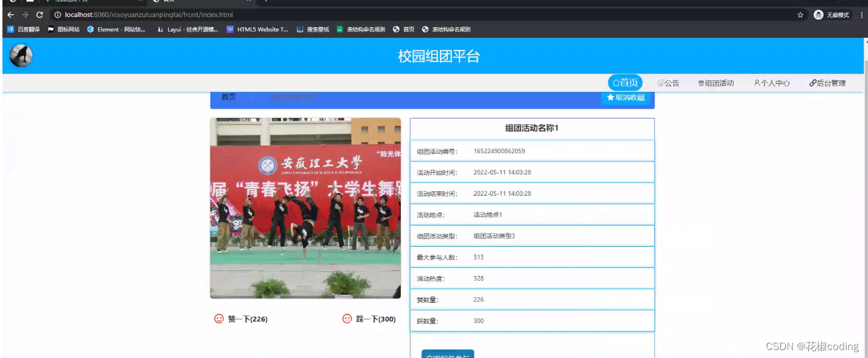The height and width of the screenshot is (358, 868).
Task: Reload the page with the refresh icon
Action: point(40,15)
